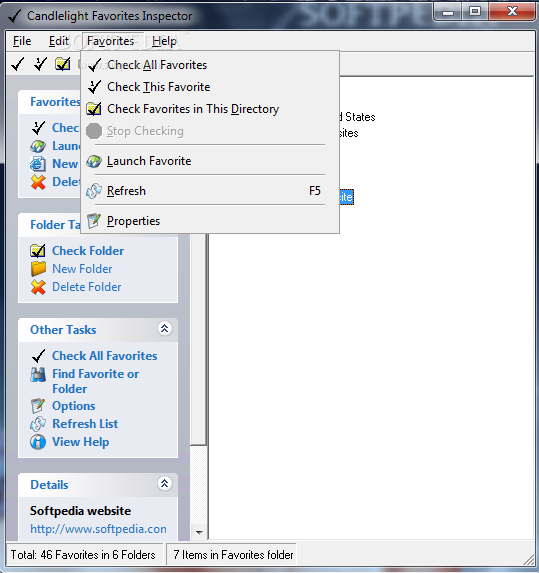Choose Check All Favorites from menu
Image resolution: width=539 pixels, height=573 pixels.
click(210, 65)
